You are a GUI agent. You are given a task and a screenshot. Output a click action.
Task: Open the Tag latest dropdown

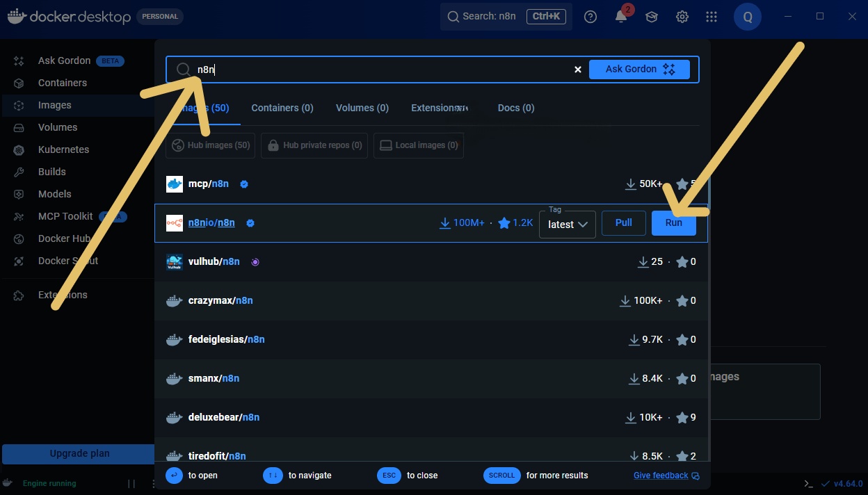[568, 225]
